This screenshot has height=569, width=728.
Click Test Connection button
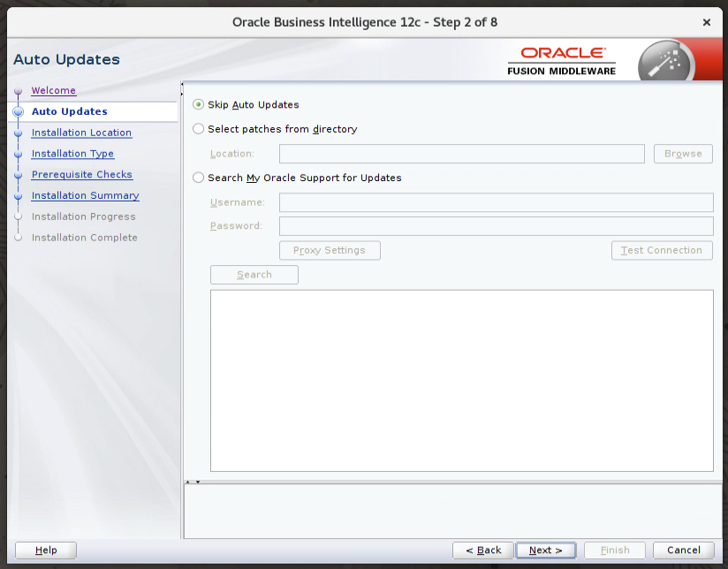click(662, 250)
